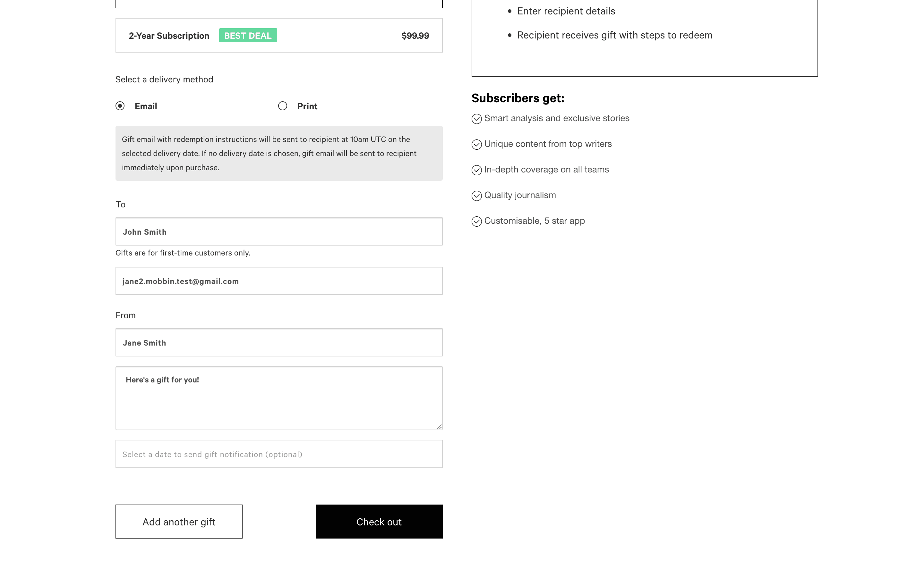
Task: Click checkmark icon beside Customisable 5 star app
Action: [476, 221]
